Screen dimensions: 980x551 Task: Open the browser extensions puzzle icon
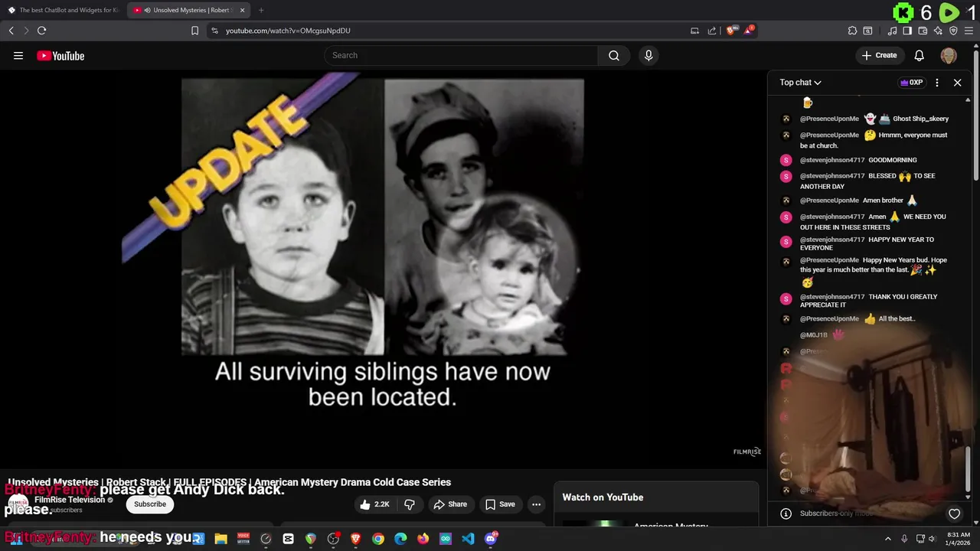click(x=852, y=31)
